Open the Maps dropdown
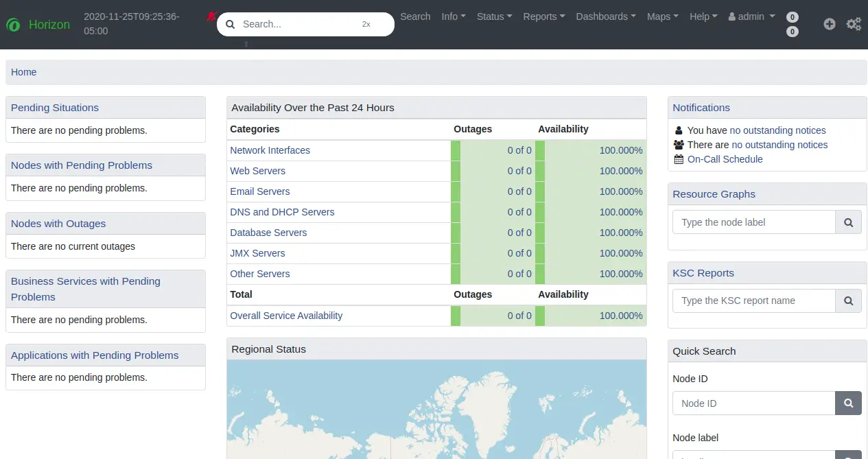 pyautogui.click(x=661, y=16)
